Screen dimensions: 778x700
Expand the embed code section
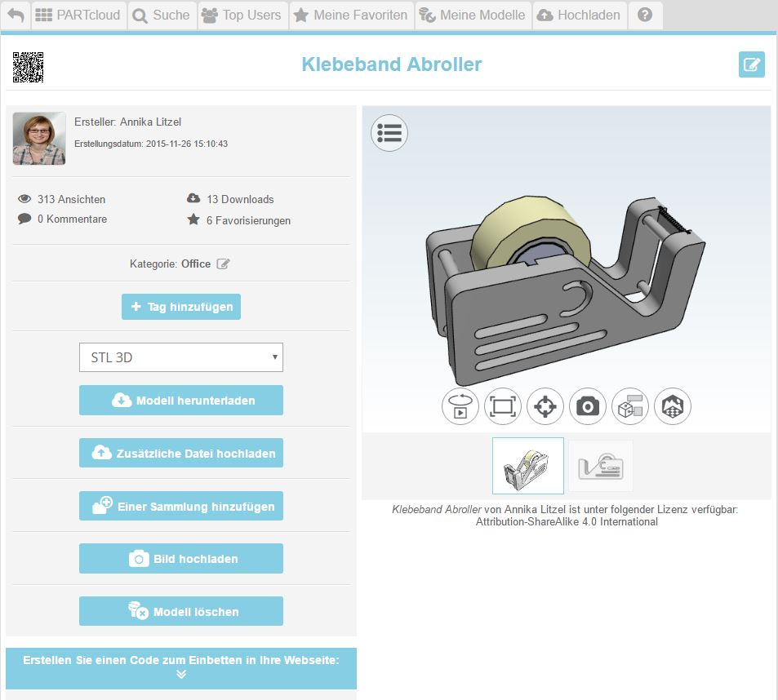point(181,668)
